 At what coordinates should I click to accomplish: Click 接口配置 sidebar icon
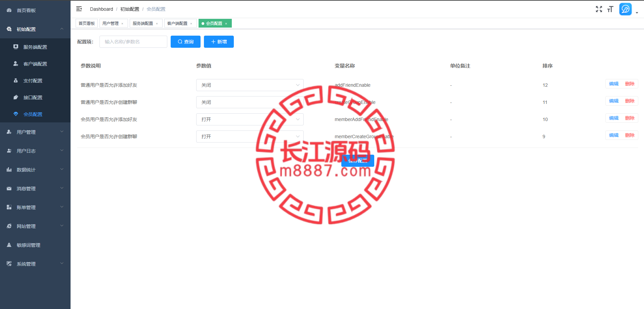16,97
